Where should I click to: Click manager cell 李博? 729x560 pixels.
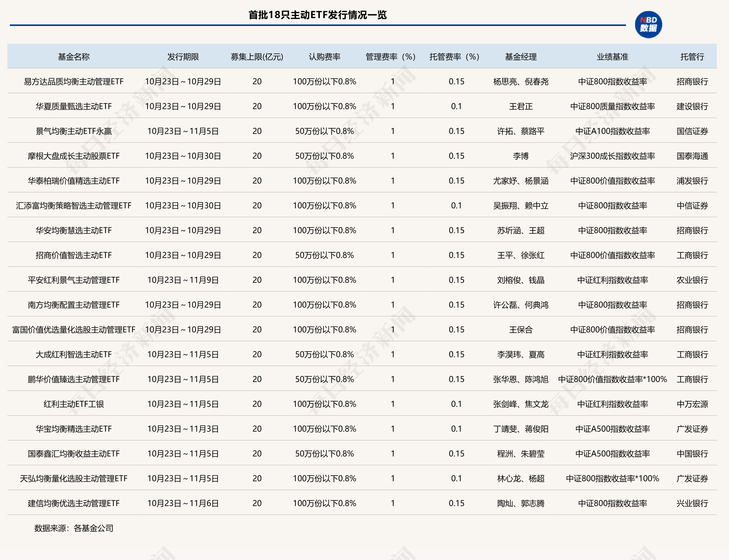point(521,156)
